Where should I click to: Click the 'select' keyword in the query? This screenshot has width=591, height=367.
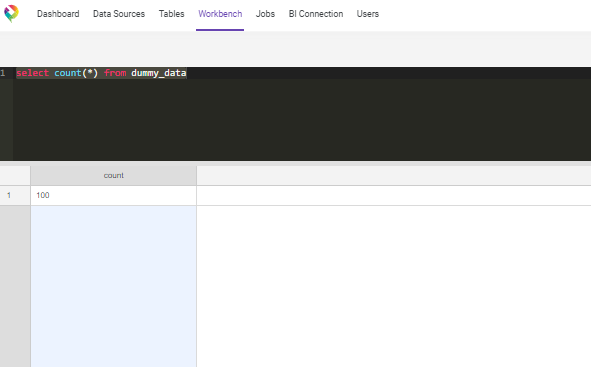[32, 73]
